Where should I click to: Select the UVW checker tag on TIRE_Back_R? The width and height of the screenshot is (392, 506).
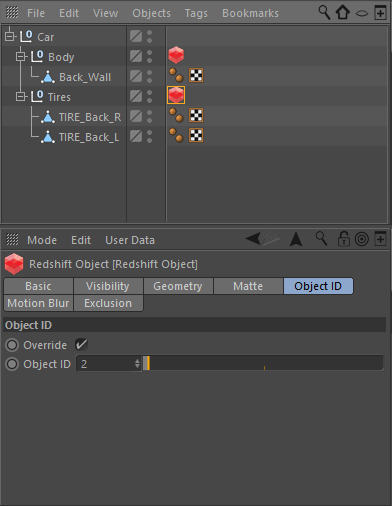(x=196, y=115)
